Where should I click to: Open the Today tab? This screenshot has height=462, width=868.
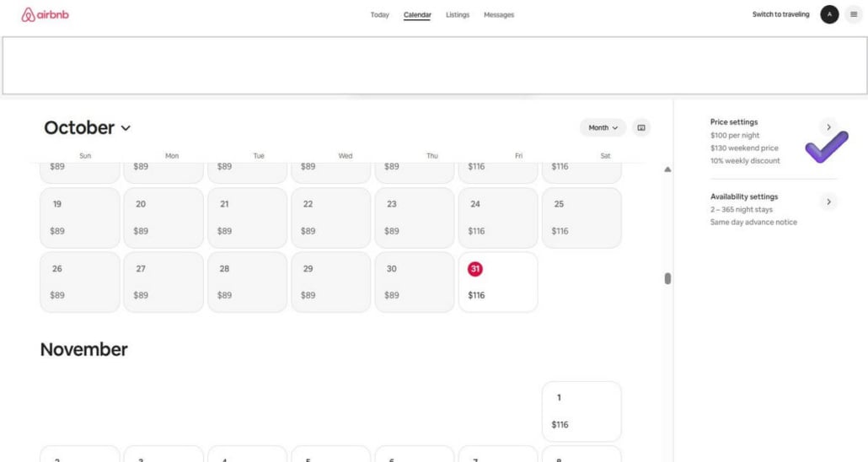[x=380, y=15]
